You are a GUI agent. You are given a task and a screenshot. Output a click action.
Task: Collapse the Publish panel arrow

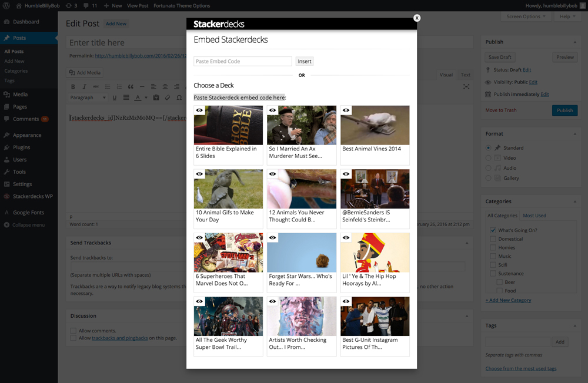(x=574, y=42)
